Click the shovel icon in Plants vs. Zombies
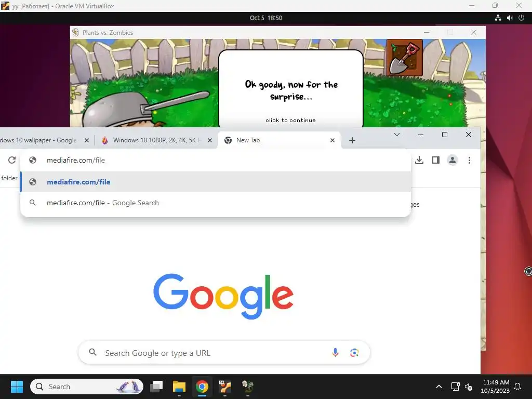The width and height of the screenshot is (532, 399). (x=404, y=58)
